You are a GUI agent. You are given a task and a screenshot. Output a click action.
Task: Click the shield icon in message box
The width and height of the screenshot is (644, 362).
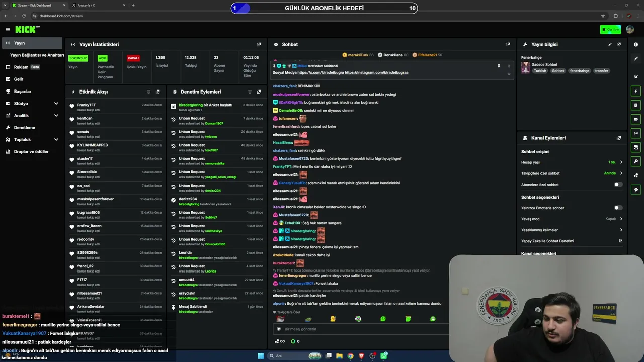tap(279, 329)
